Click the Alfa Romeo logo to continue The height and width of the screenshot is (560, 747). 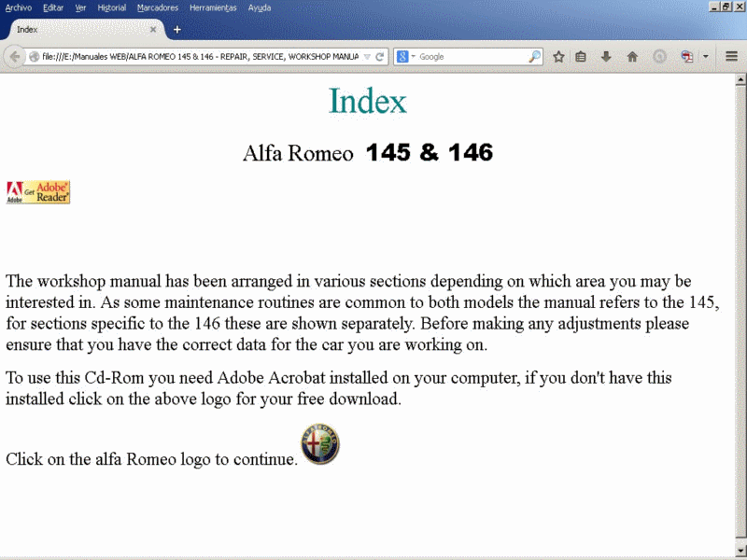tap(320, 444)
